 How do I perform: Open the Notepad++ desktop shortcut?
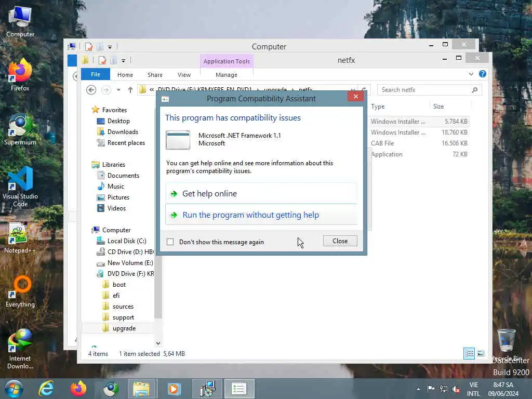click(20, 237)
